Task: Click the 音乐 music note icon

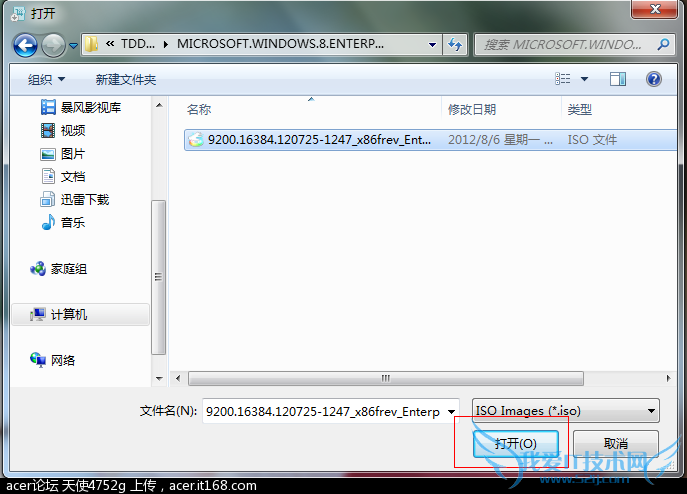Action: tap(48, 222)
